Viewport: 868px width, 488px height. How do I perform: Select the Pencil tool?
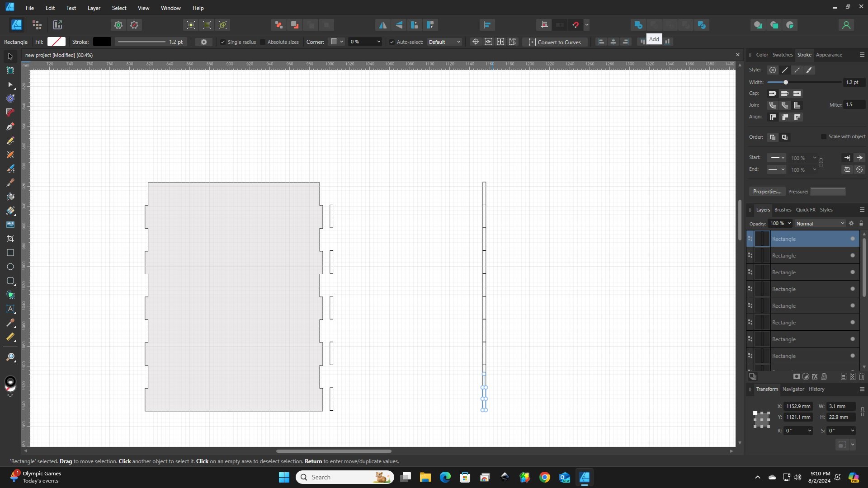[10, 141]
